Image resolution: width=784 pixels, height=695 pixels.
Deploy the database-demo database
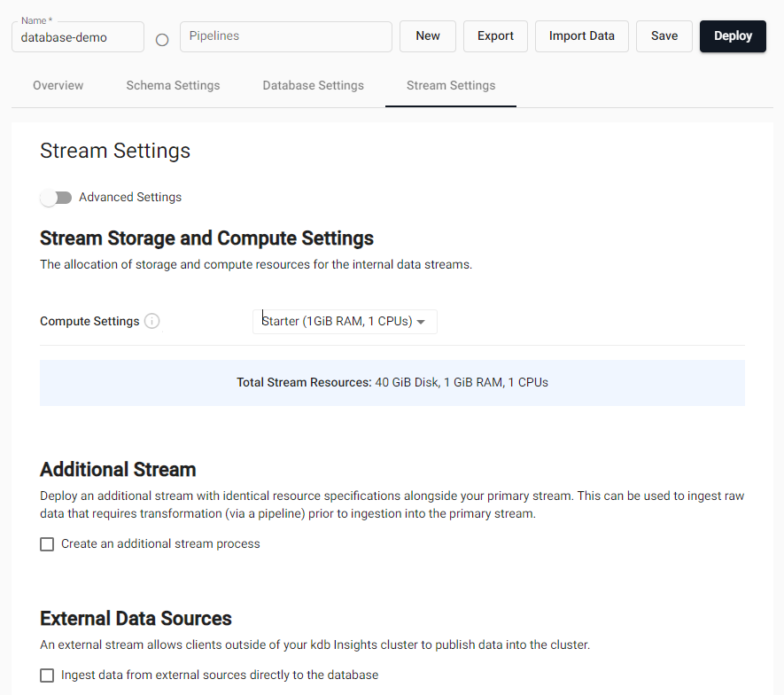(733, 36)
